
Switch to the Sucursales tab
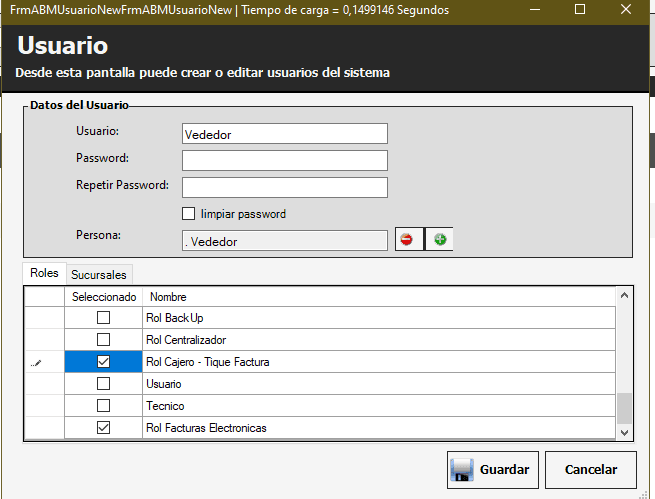(x=100, y=274)
